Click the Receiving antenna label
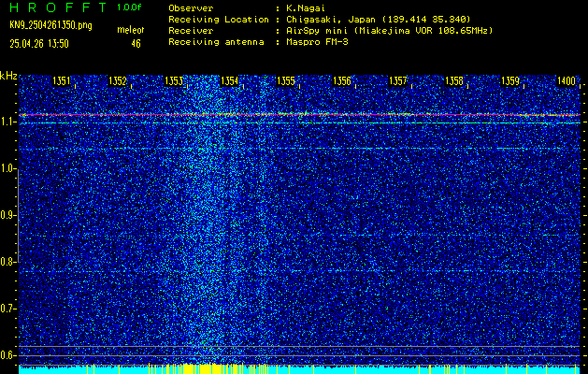The image size is (588, 374). [x=216, y=42]
